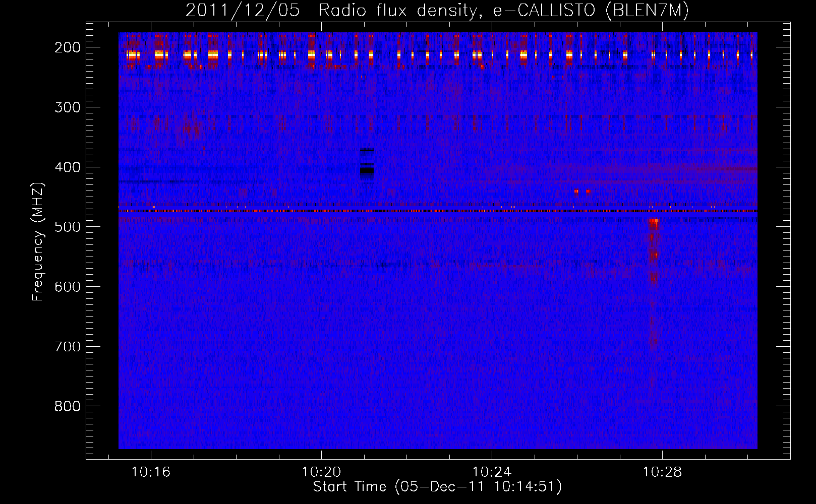Click the 10:20 time tick label
816x504 pixels.
point(321,472)
